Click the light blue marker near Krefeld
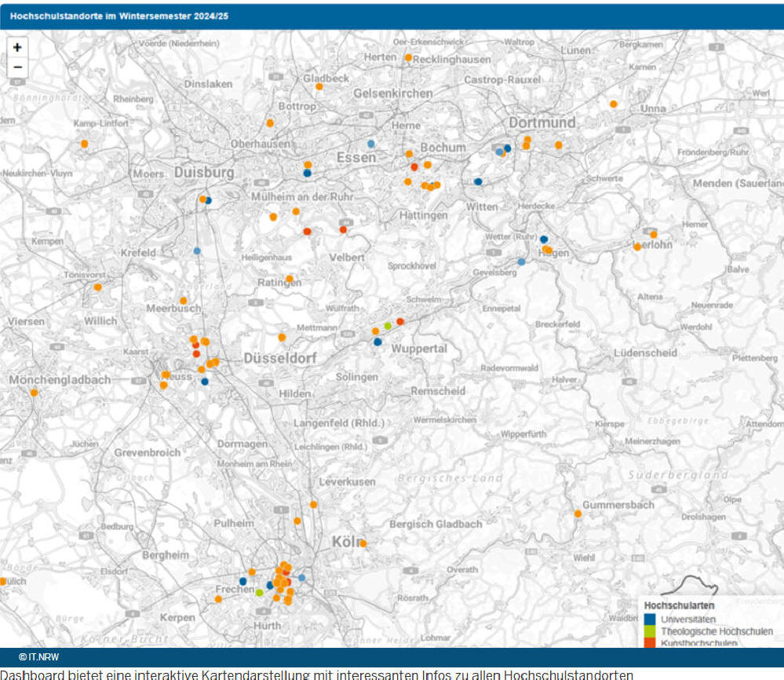This screenshot has width=784, height=680. (x=197, y=251)
